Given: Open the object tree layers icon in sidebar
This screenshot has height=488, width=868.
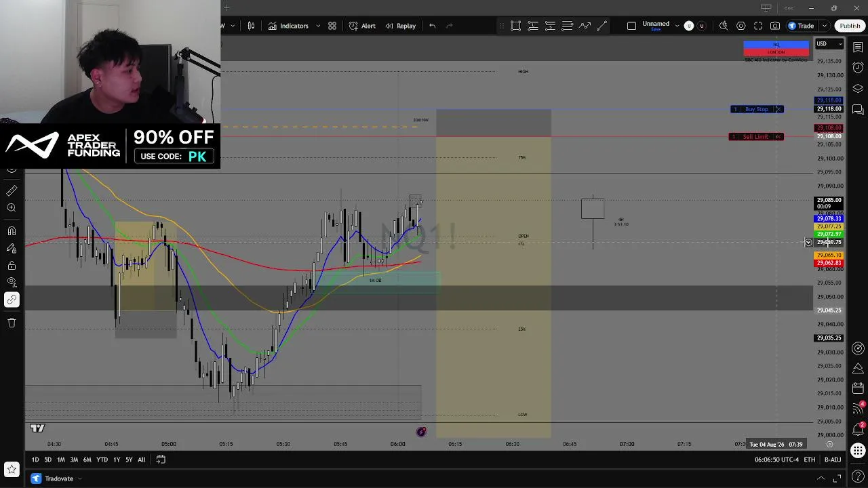Looking at the screenshot, I should 858,89.
